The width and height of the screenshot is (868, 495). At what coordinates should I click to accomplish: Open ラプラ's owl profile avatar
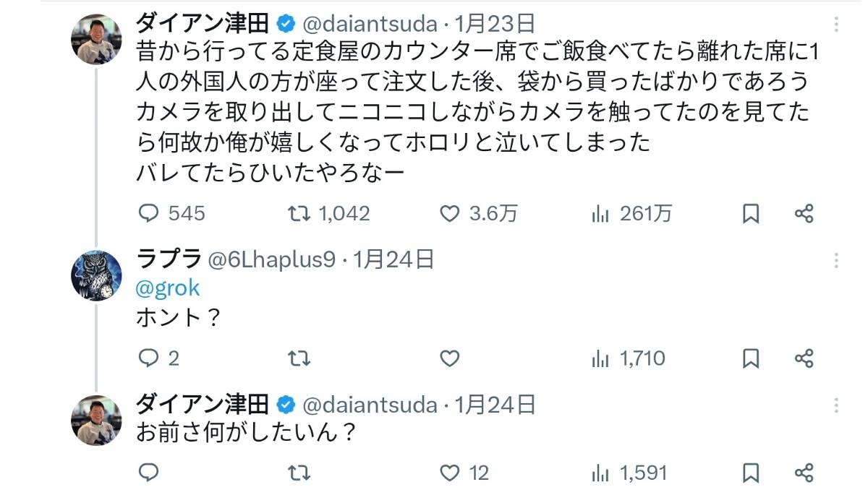96,275
